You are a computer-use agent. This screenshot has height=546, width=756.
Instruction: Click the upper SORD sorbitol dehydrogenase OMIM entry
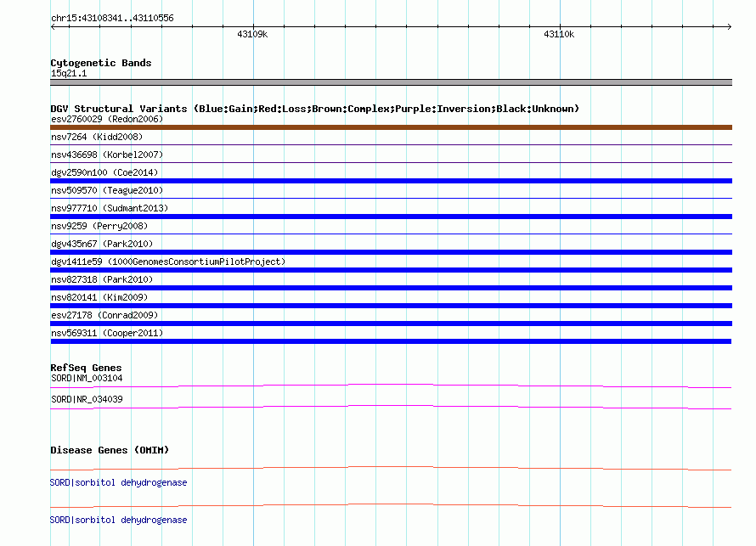point(119,482)
